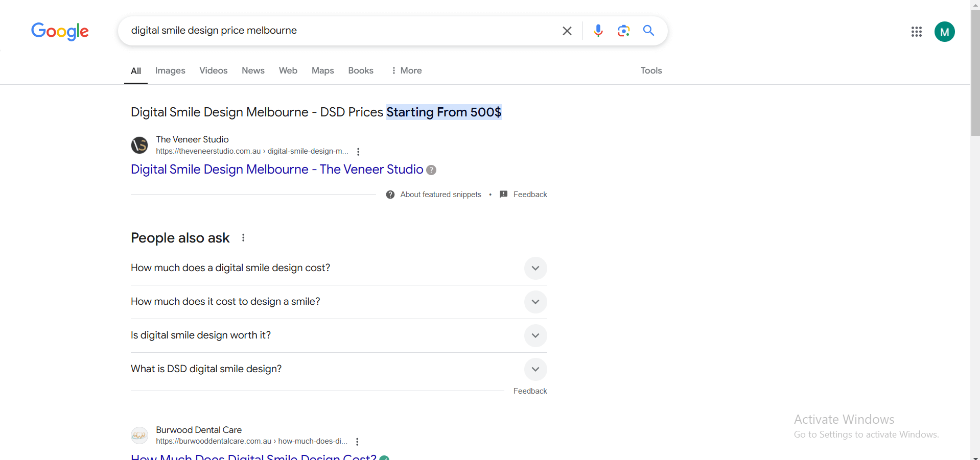Open options menu for Veneer Studio result
The width and height of the screenshot is (980, 460).
tap(358, 152)
